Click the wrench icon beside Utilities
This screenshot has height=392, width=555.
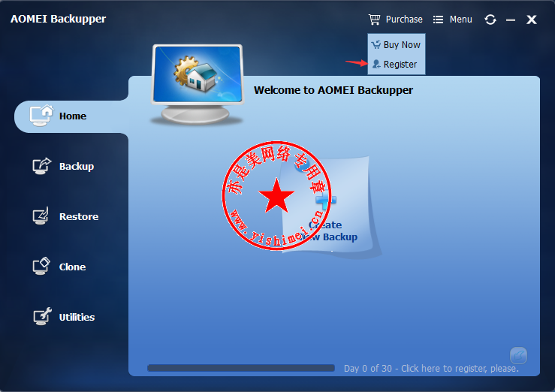pyautogui.click(x=42, y=316)
